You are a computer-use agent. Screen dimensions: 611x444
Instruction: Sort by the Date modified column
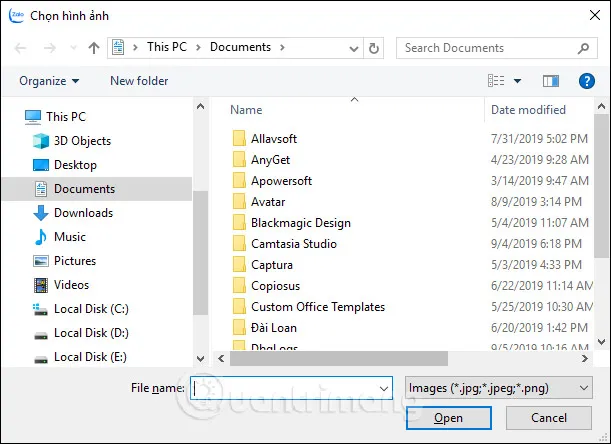click(528, 110)
